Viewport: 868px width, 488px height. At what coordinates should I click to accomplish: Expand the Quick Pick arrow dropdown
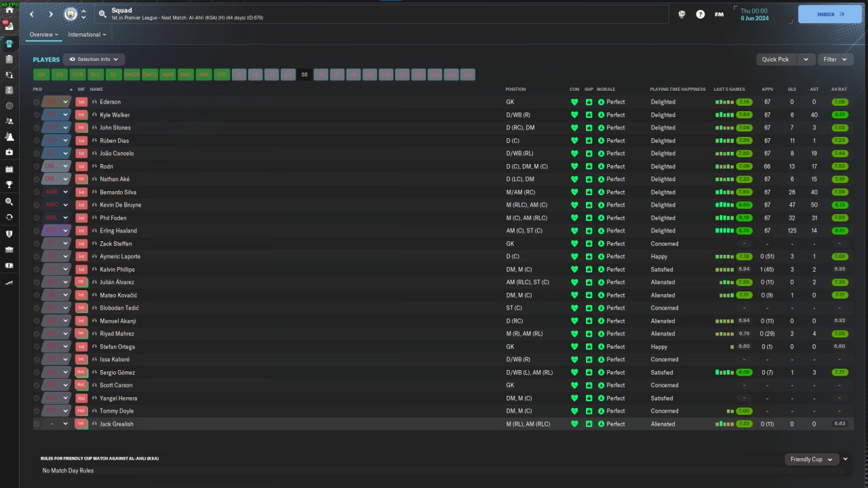point(806,60)
